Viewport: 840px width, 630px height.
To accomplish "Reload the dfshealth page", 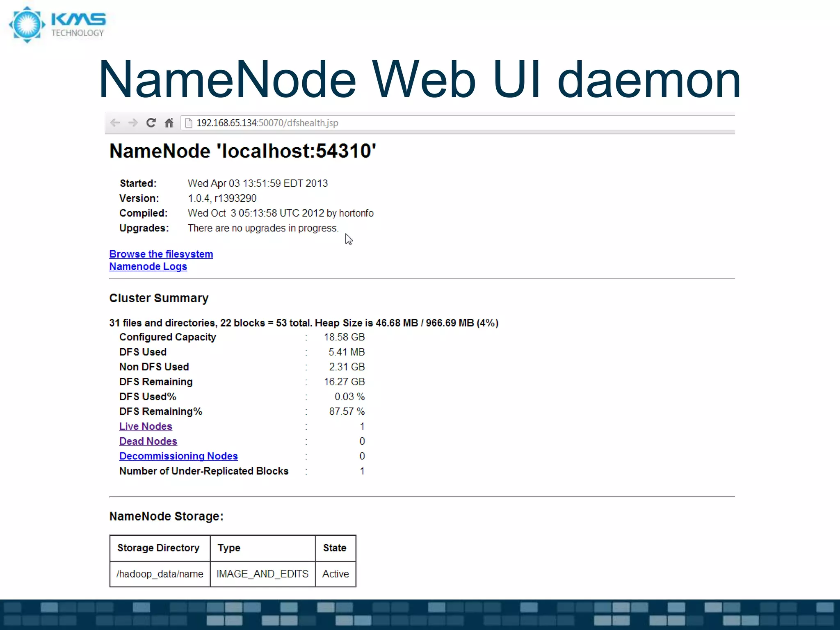I will pos(151,123).
